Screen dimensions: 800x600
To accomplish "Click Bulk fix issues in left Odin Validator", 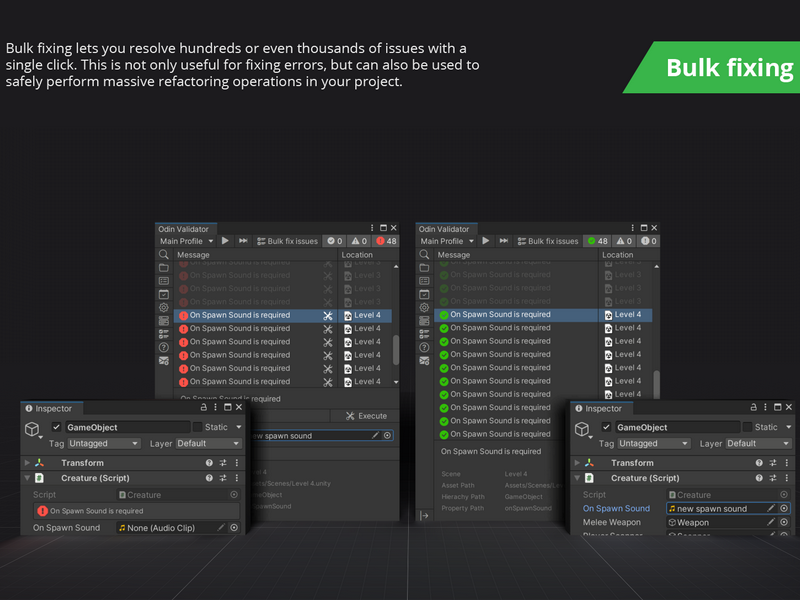I will tap(287, 241).
